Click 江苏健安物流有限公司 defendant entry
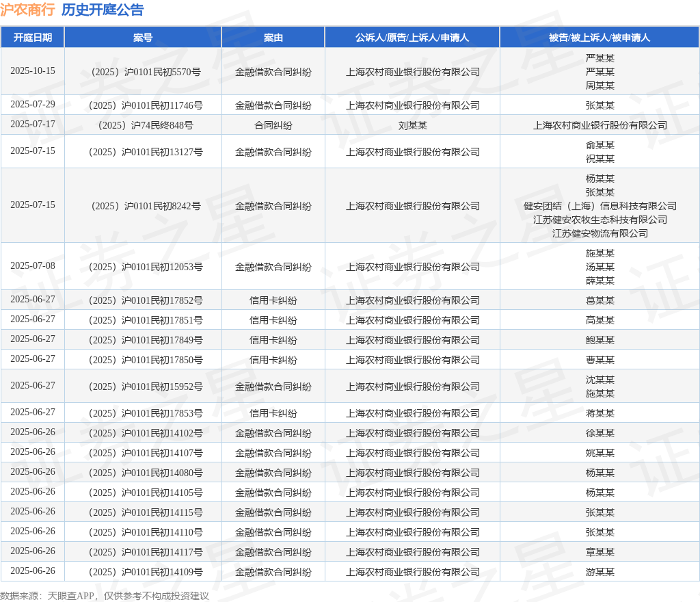Screen dimensions: 700x602 (600, 233)
